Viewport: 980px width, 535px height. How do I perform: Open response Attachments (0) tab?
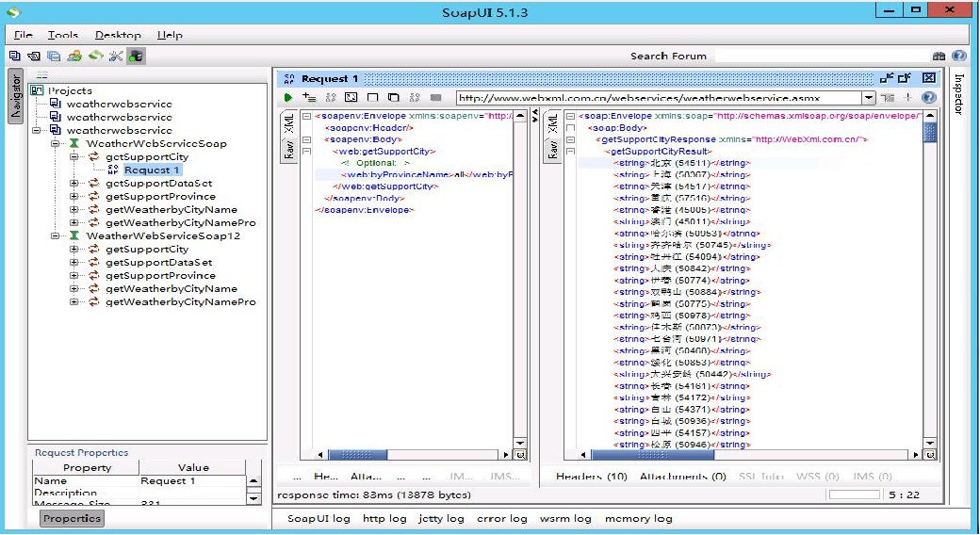[683, 477]
